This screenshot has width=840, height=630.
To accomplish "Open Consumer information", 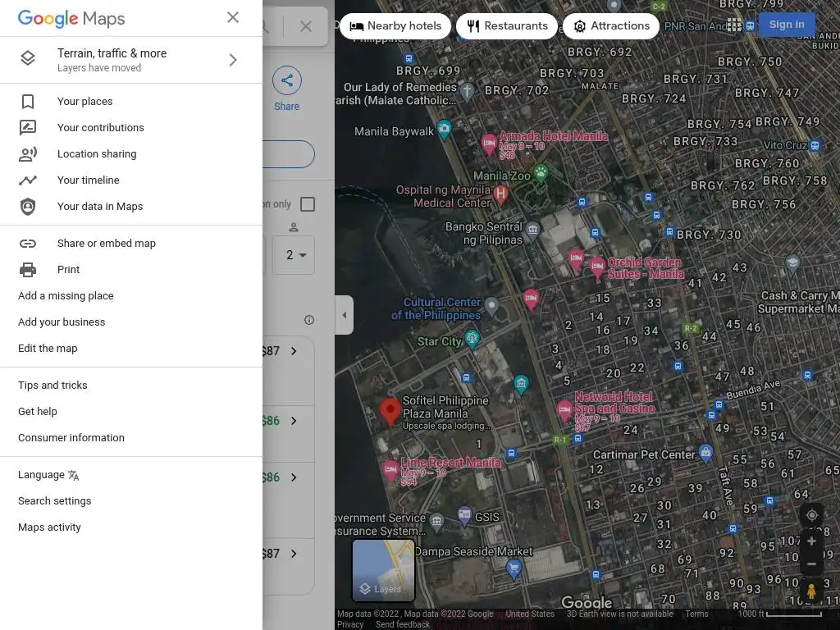I will point(71,438).
